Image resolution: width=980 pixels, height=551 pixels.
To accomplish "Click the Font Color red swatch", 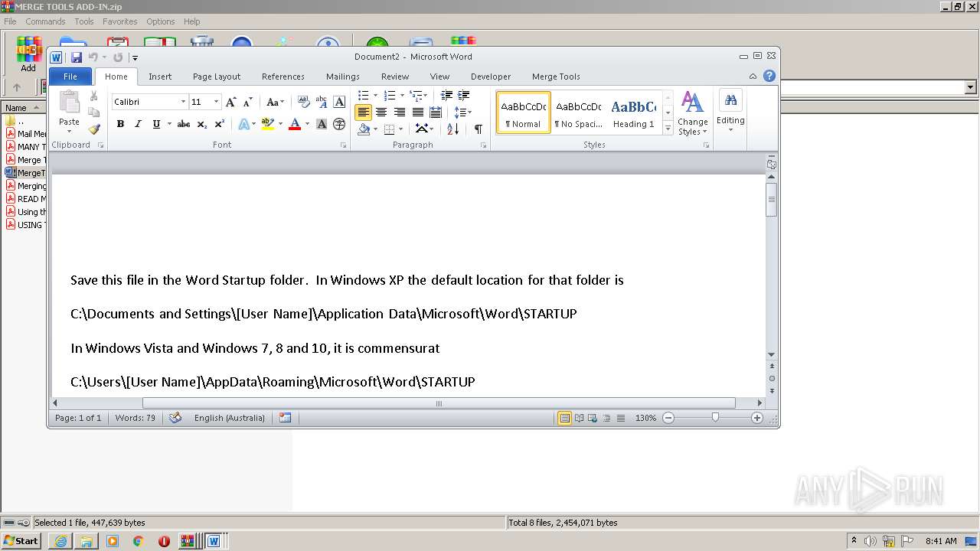I will coord(295,124).
